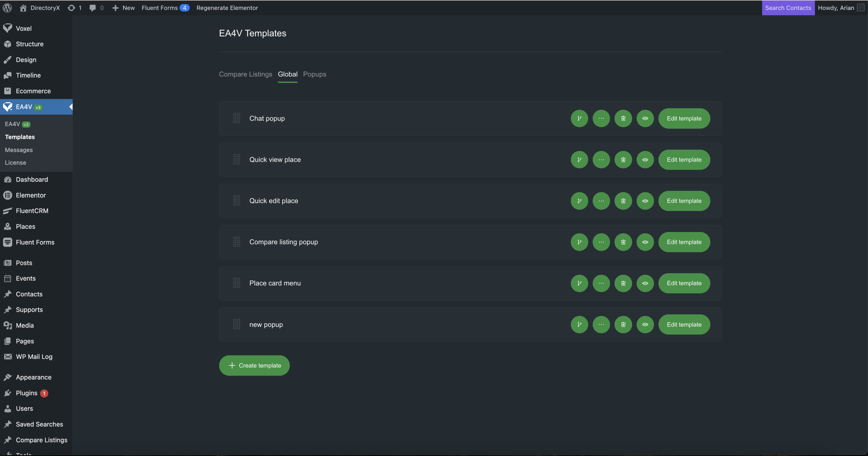Click the Create template button

coord(254,365)
